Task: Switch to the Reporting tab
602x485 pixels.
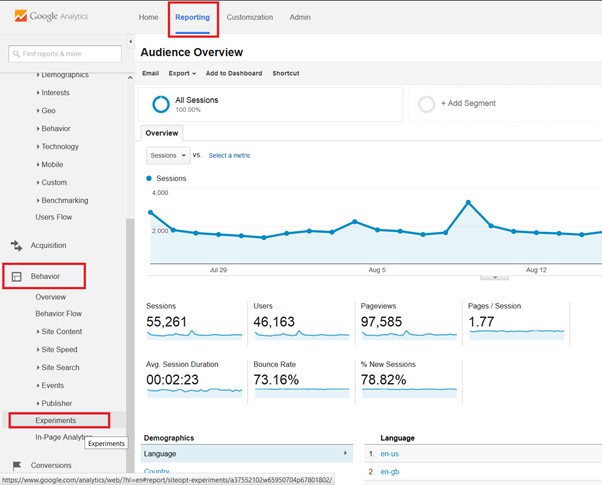Action: pyautogui.click(x=192, y=18)
